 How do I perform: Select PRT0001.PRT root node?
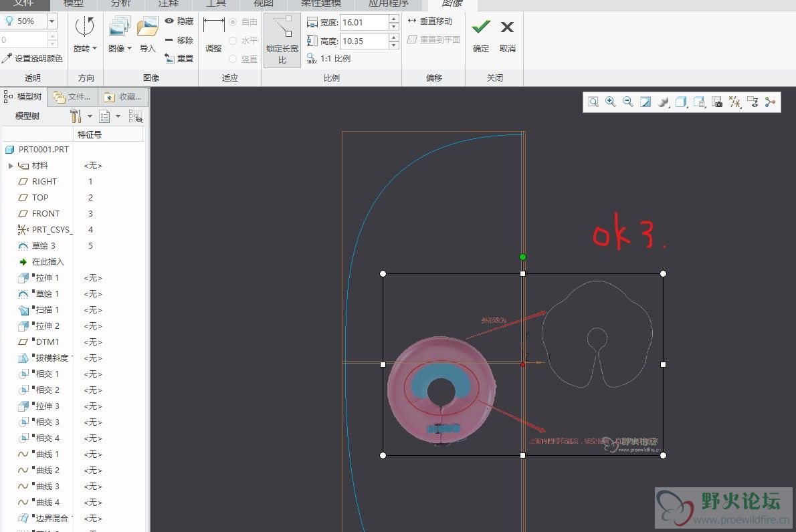[x=43, y=150]
